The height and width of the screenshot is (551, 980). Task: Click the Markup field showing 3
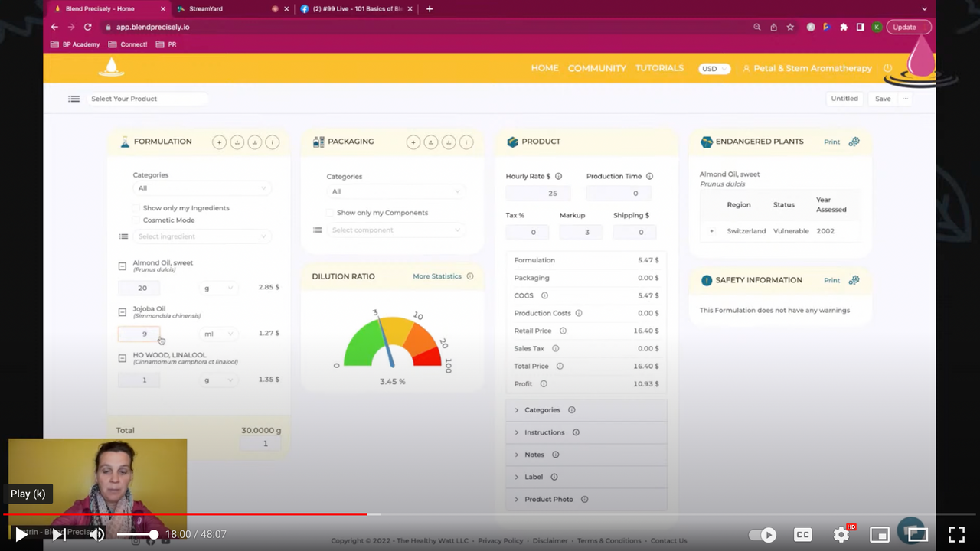[x=580, y=232]
